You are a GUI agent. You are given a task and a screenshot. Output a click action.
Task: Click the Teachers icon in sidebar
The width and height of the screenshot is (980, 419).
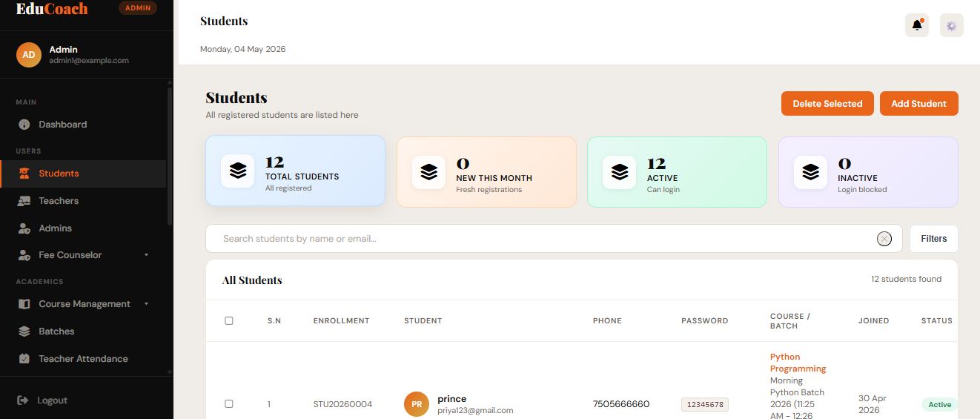24,201
